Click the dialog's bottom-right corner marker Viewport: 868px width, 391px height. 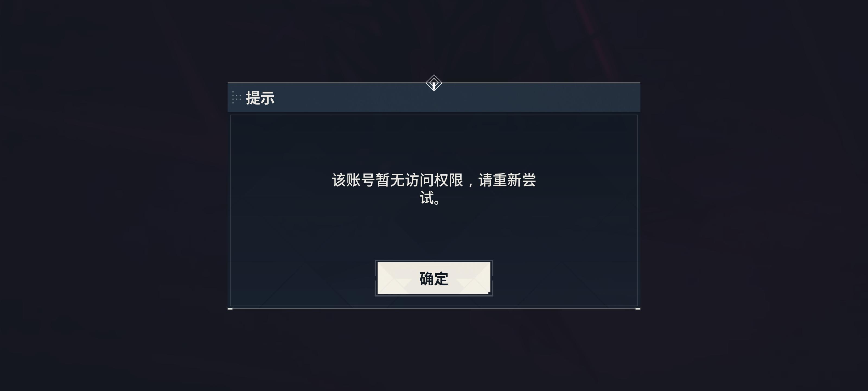638,309
